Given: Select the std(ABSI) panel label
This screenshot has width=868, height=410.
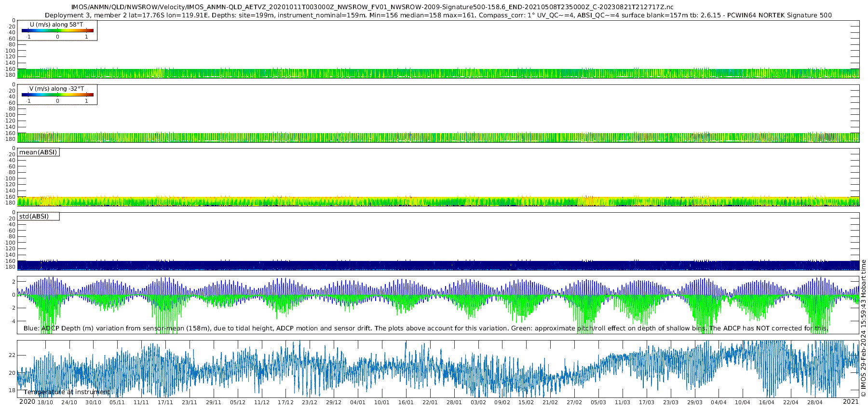Looking at the screenshot, I should coord(34,217).
